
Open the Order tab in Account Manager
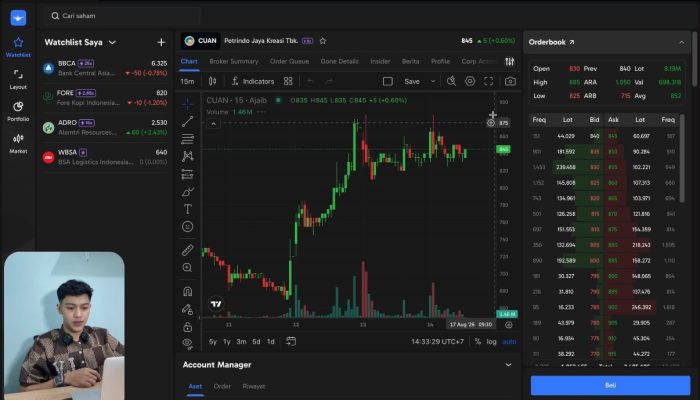(x=222, y=386)
